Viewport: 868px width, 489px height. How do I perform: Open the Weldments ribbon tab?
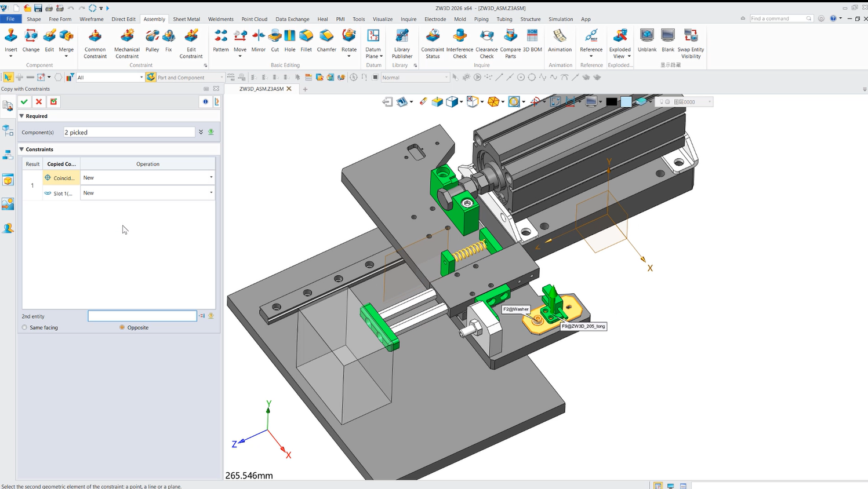(x=220, y=19)
